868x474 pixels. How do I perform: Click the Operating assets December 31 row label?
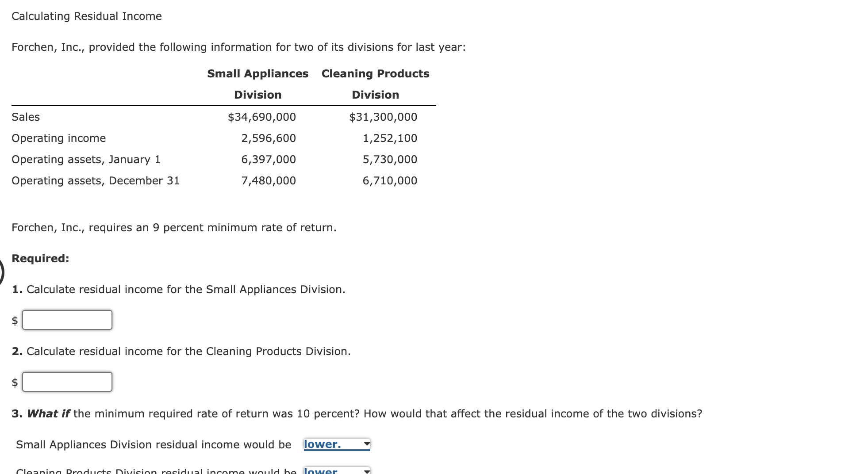pyautogui.click(x=95, y=180)
